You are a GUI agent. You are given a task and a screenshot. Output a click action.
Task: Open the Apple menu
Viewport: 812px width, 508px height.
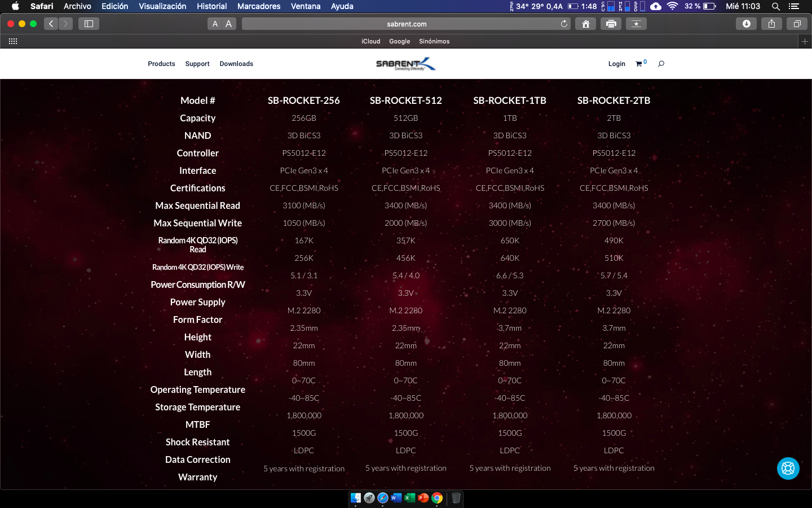(15, 6)
